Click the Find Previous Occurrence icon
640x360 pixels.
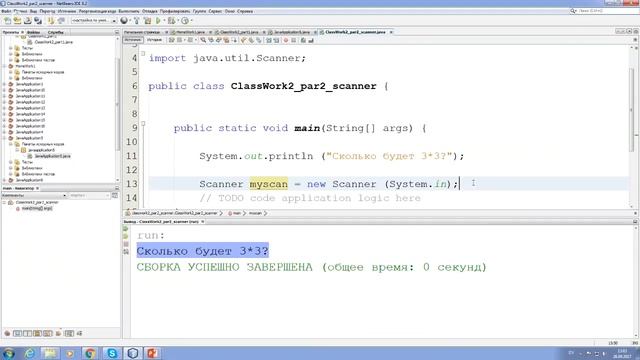point(211,40)
